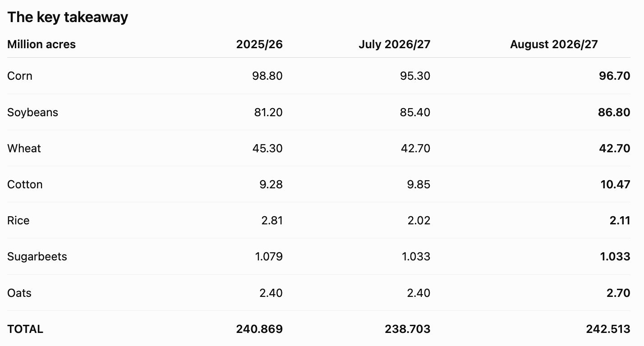
Task: Select the 'Million acres' column header
Action: point(41,44)
